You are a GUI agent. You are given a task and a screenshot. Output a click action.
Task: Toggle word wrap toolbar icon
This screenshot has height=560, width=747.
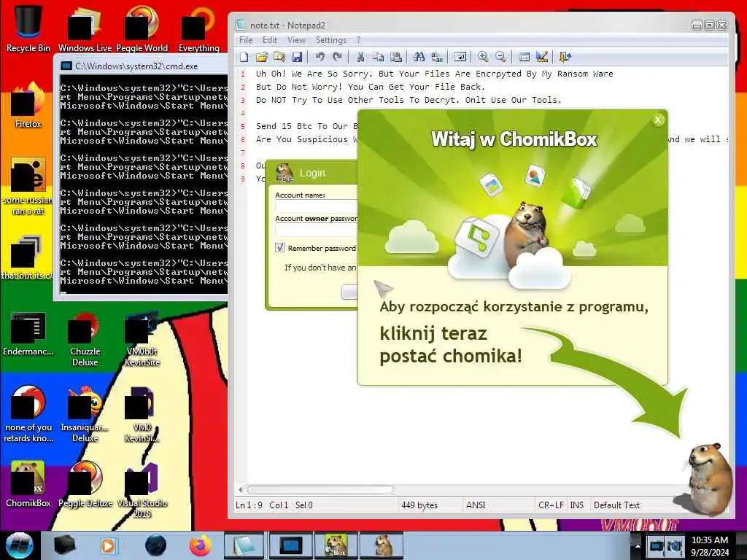pyautogui.click(x=460, y=57)
